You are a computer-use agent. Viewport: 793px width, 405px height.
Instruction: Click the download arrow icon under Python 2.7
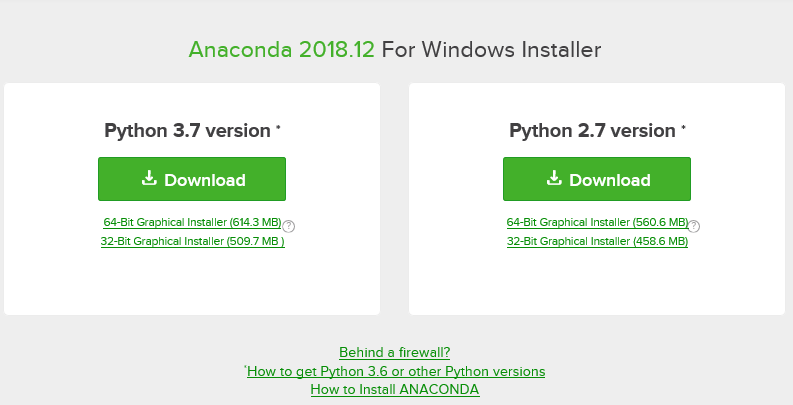coord(554,179)
